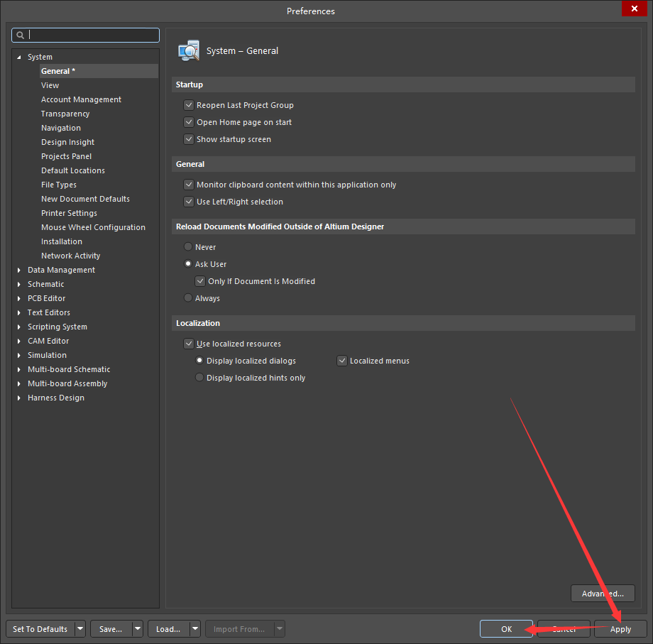Select Display localized hints only
The image size is (653, 644).
[199, 378]
